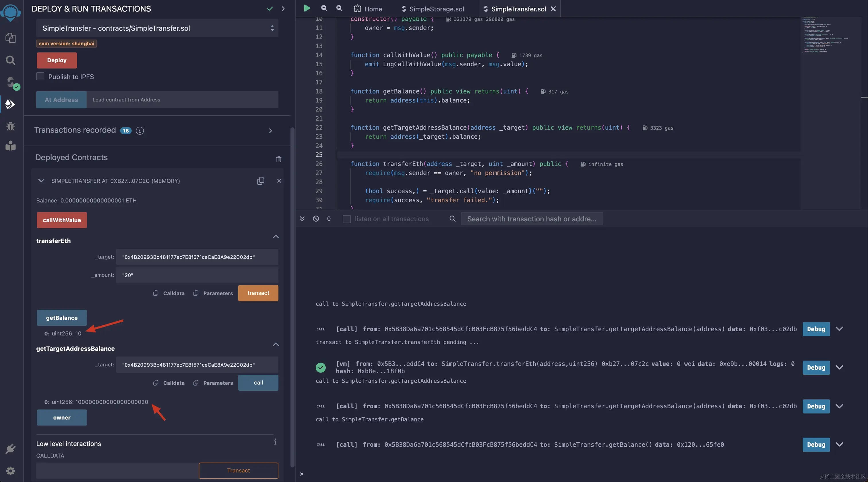Image resolution: width=868 pixels, height=482 pixels.
Task: Open the contract selection dropdown SimpleTransfer
Action: [x=157, y=28]
